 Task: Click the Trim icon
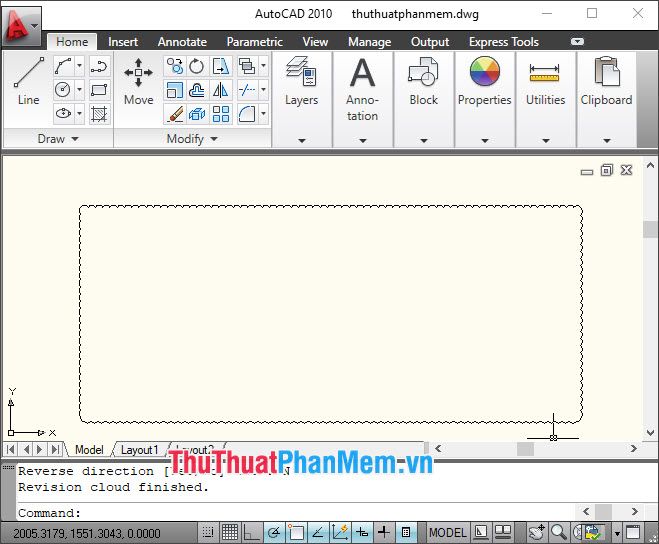[247, 90]
